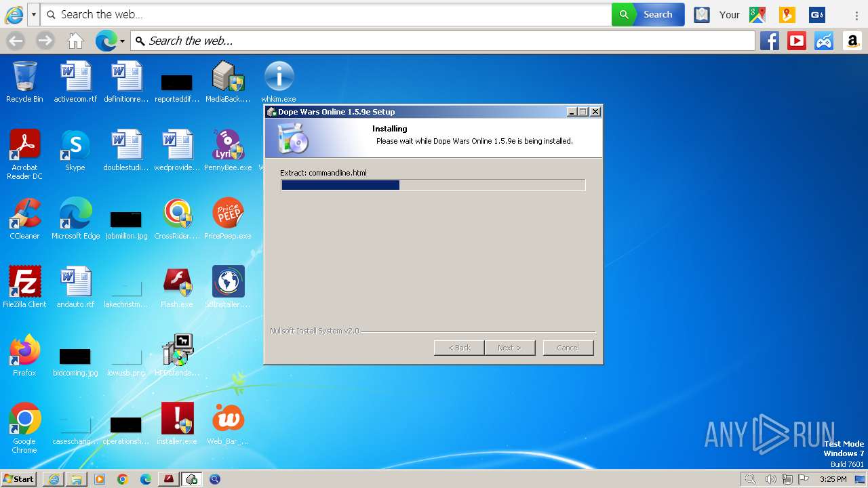Open the dropdown next to the IE logo
This screenshot has width=868, height=488.
(x=33, y=14)
